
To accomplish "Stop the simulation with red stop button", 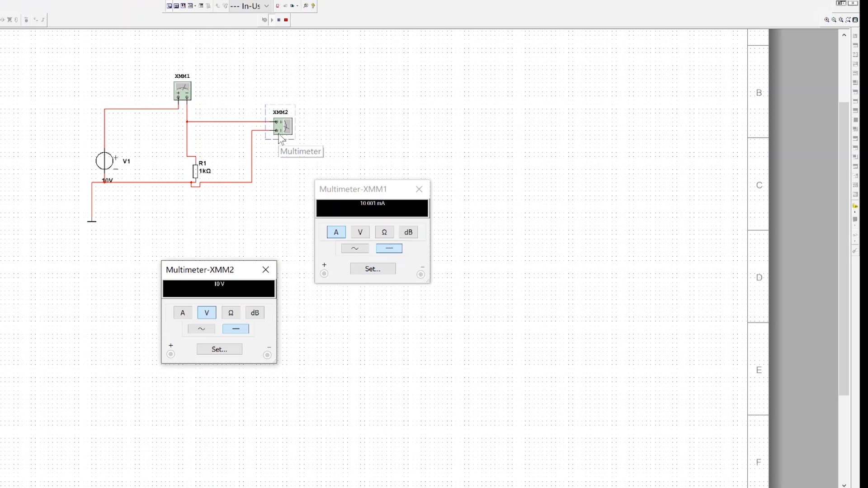I will coord(286,20).
